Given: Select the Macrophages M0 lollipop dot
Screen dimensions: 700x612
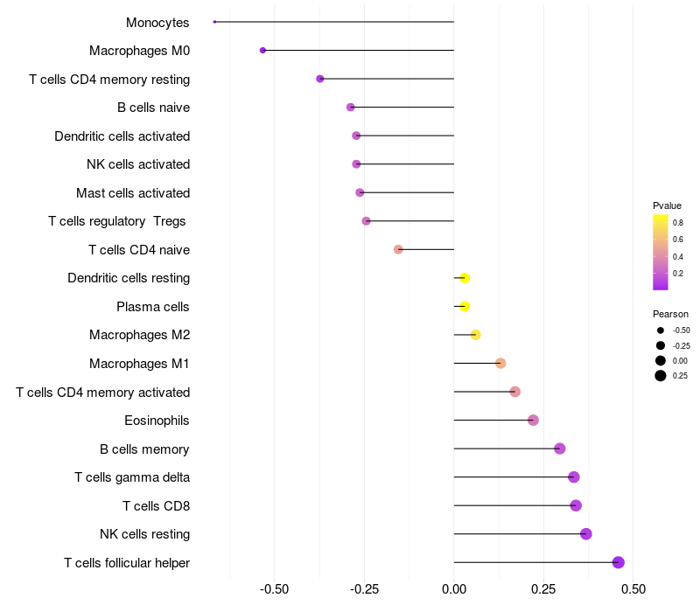Looking at the screenshot, I should point(262,51).
